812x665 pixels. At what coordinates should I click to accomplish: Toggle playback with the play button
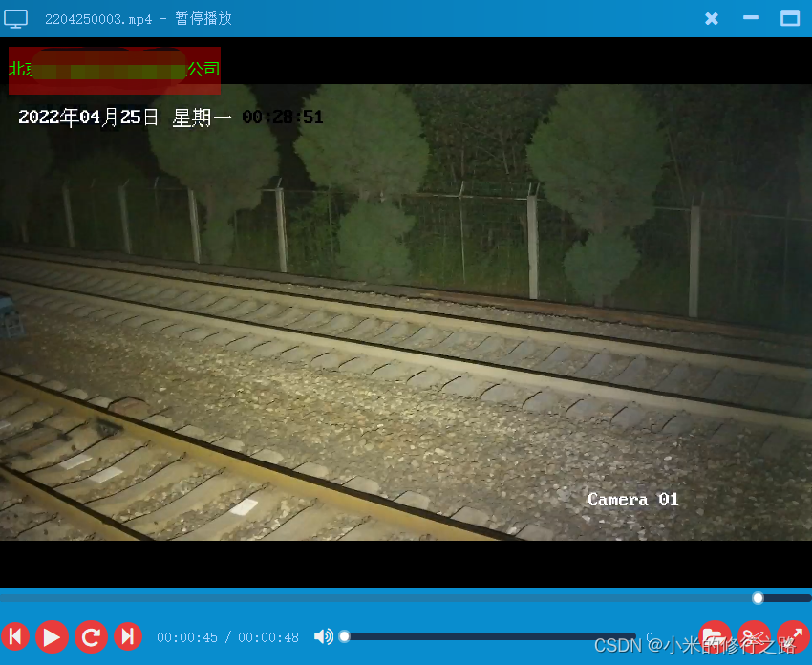(x=53, y=637)
